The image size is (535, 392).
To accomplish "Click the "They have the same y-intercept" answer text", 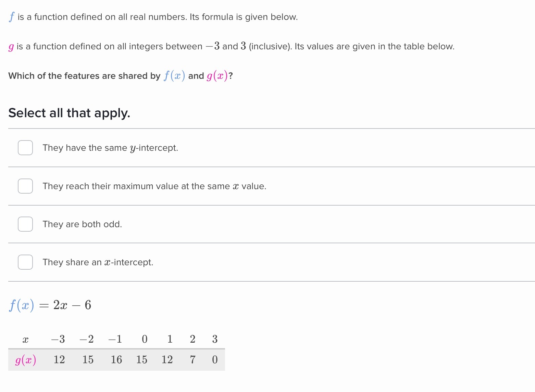I will click(110, 148).
